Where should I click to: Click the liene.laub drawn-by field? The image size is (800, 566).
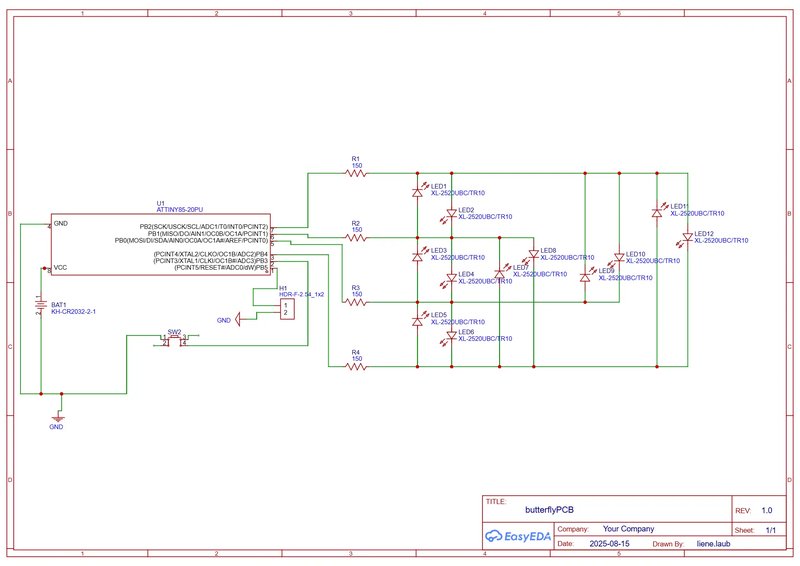[713, 544]
